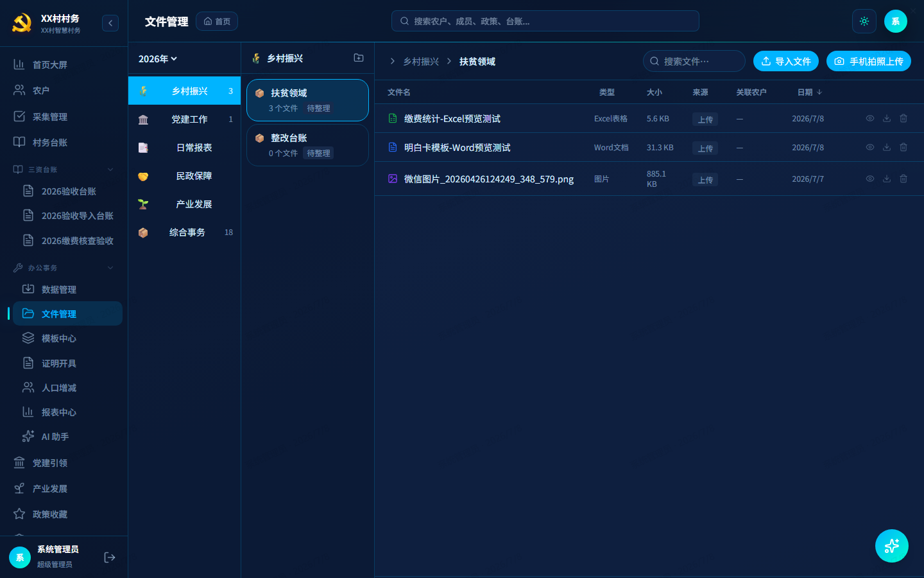Open 首页大屏 in the sidebar
The image size is (924, 578).
[64, 65]
